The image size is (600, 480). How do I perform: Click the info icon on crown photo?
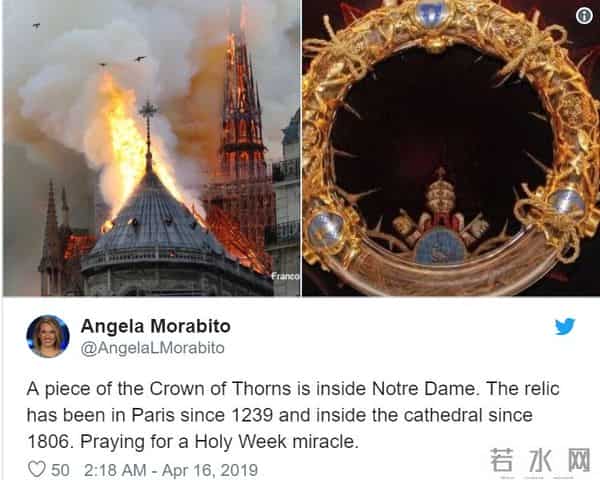[x=584, y=16]
